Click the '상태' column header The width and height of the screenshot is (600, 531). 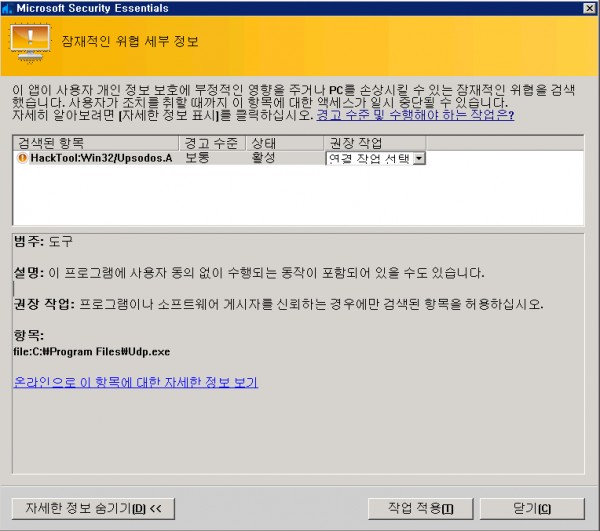point(285,143)
